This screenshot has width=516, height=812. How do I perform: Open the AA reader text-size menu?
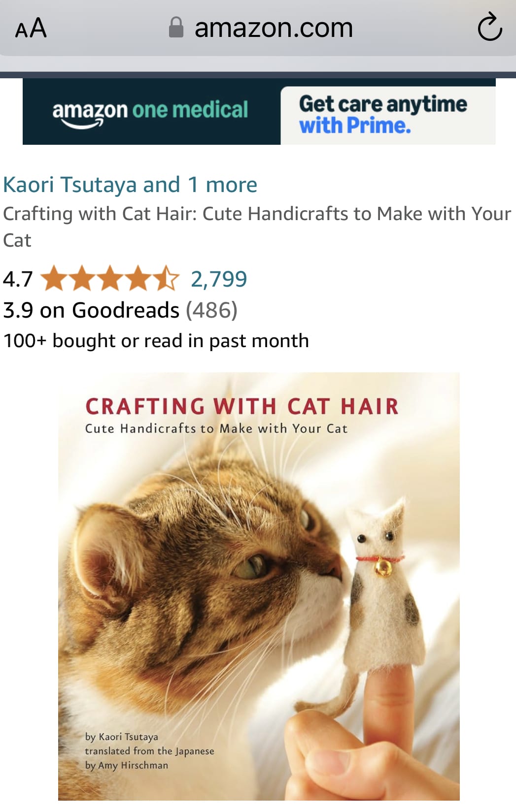[31, 28]
